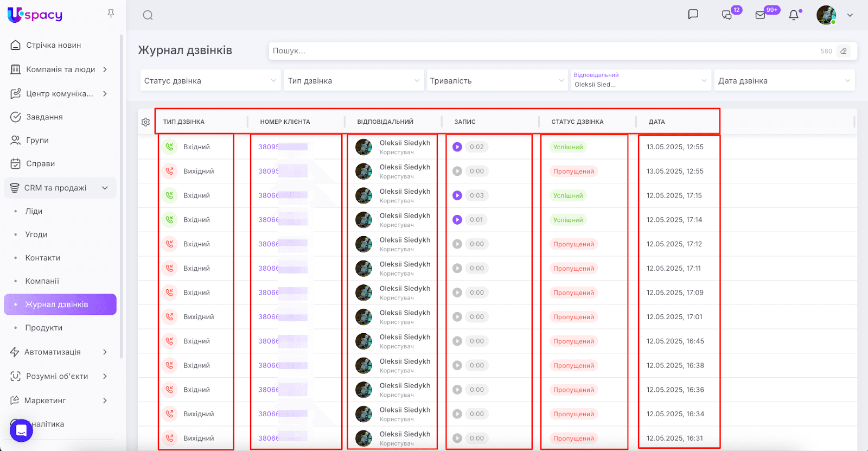Click the table settings gear icon

145,122
